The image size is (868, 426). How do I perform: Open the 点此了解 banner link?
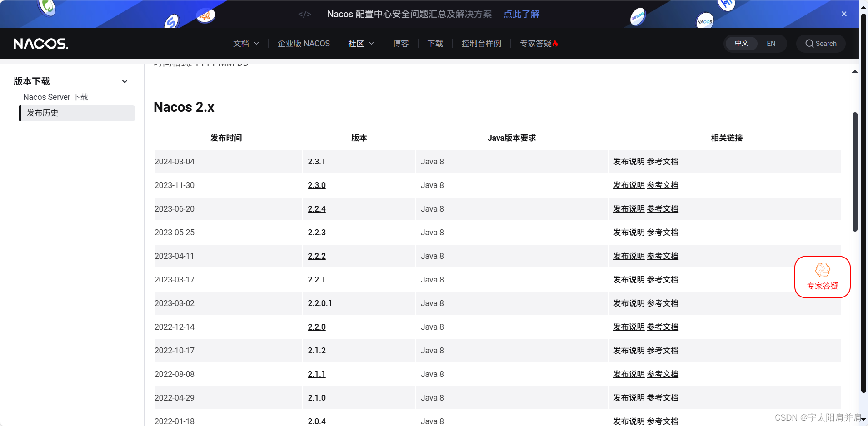point(521,14)
